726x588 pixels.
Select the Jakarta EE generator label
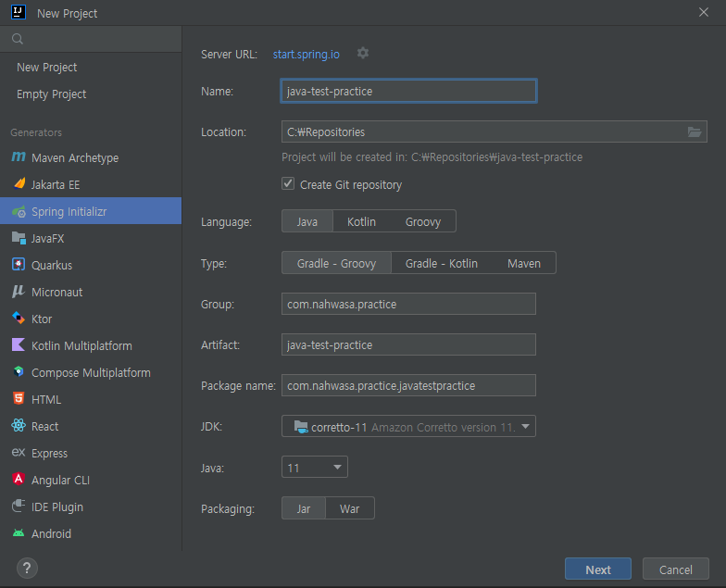(x=56, y=185)
